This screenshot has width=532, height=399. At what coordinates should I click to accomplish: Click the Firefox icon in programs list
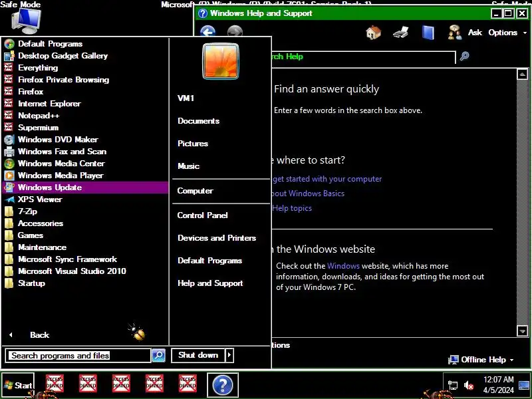9,91
